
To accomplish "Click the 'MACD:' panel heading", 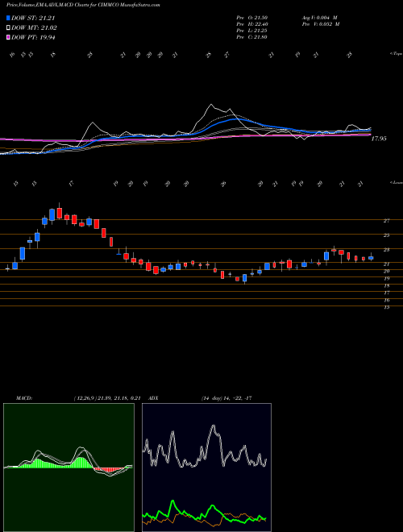I will (x=23, y=397).
